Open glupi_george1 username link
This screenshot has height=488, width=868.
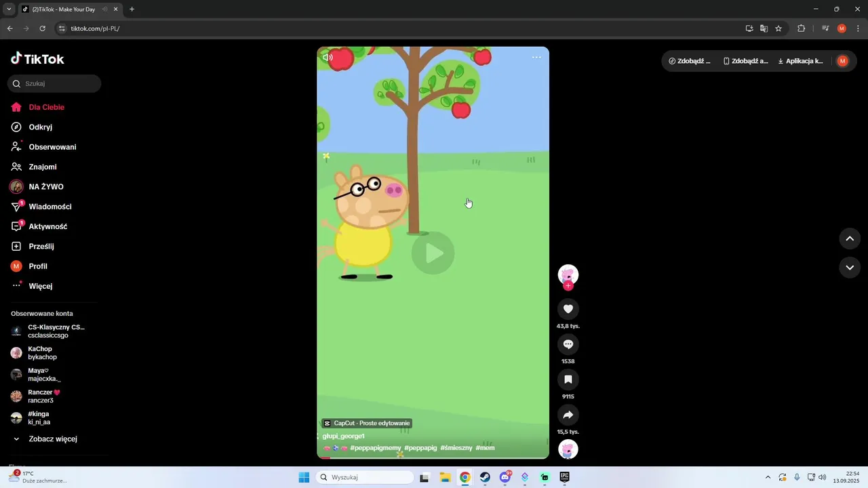coord(343,436)
